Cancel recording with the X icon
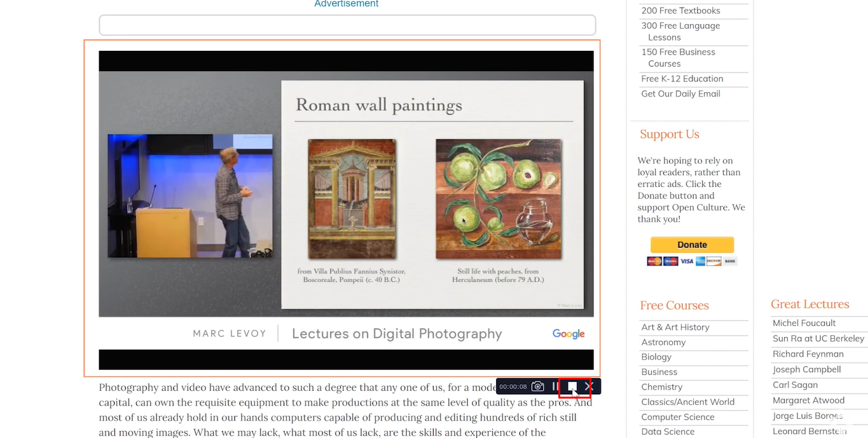The image size is (868, 438). [x=589, y=387]
